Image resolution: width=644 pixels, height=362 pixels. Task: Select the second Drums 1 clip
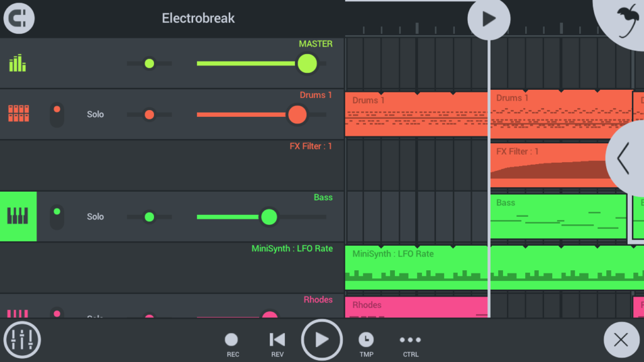coord(561,114)
